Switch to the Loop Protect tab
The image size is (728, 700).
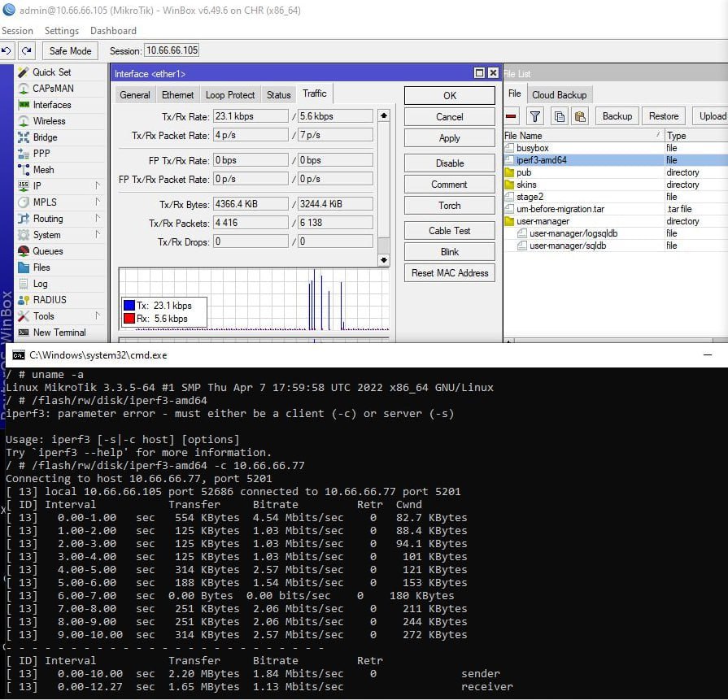tap(230, 94)
